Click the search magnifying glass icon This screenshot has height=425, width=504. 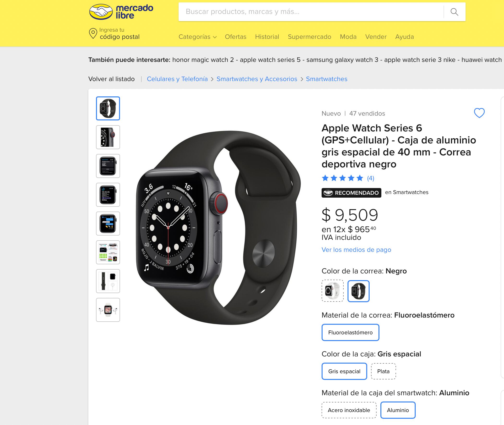pyautogui.click(x=454, y=12)
